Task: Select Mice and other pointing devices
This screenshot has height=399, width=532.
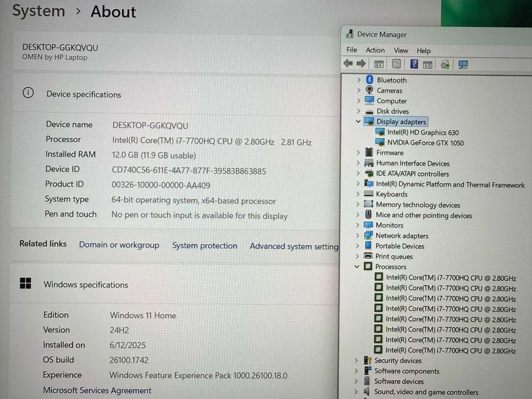Action: coord(424,215)
